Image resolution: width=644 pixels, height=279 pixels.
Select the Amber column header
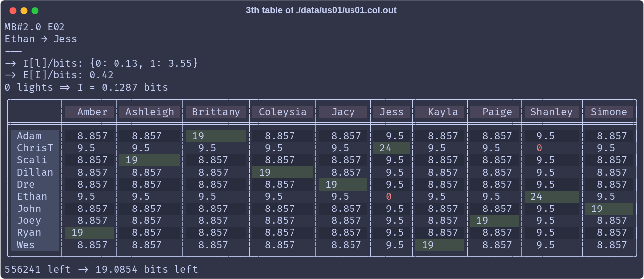(89, 112)
